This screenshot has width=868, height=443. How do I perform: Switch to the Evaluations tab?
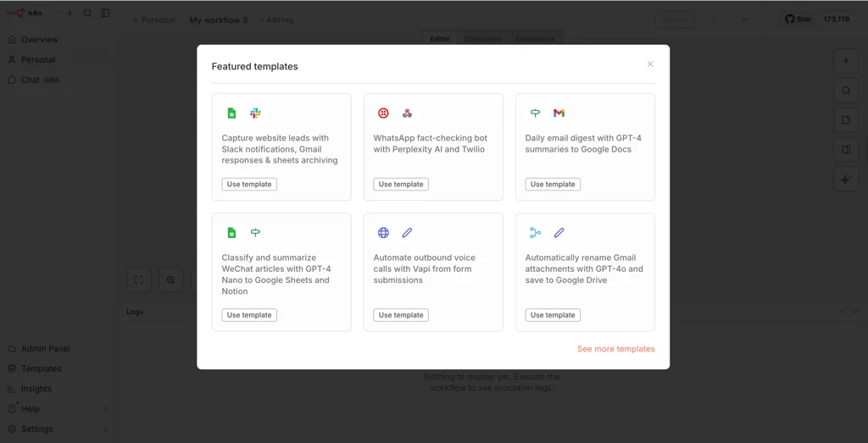[x=535, y=39]
